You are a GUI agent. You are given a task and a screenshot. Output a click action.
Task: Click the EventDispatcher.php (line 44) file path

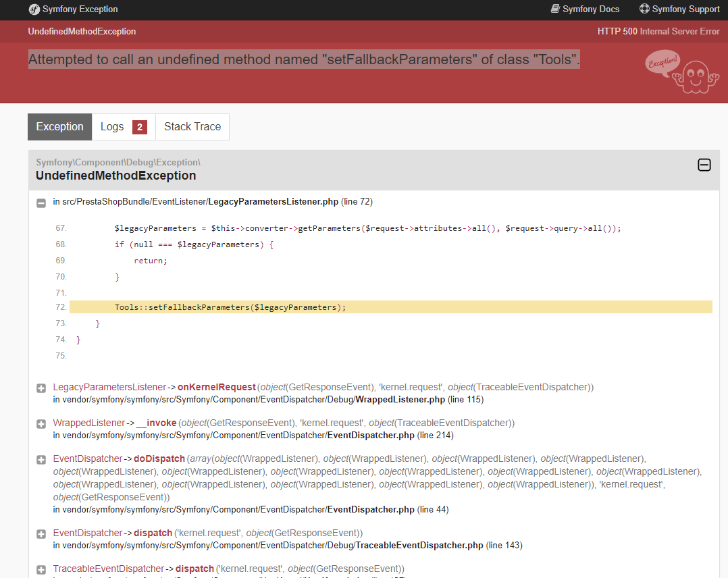coord(251,509)
